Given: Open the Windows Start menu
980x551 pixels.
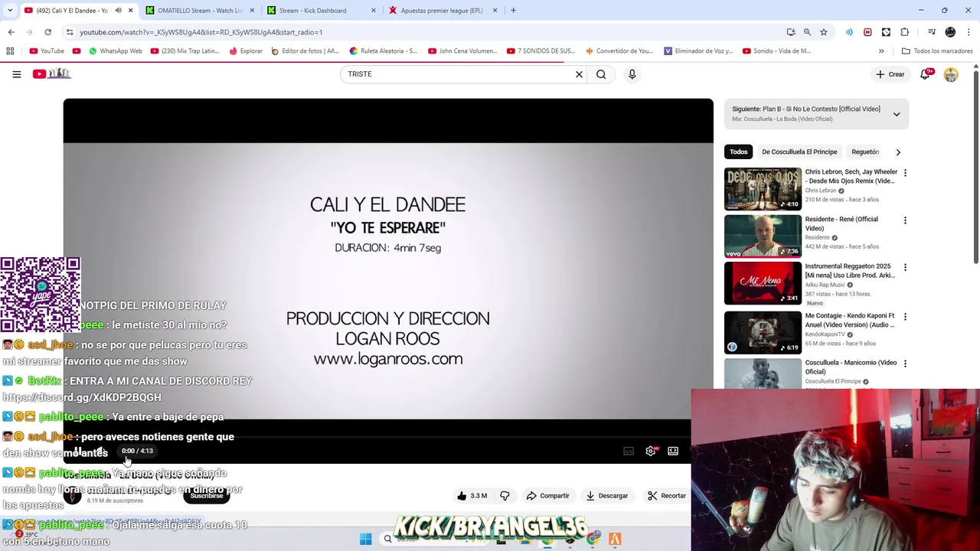Looking at the screenshot, I should coord(365,540).
